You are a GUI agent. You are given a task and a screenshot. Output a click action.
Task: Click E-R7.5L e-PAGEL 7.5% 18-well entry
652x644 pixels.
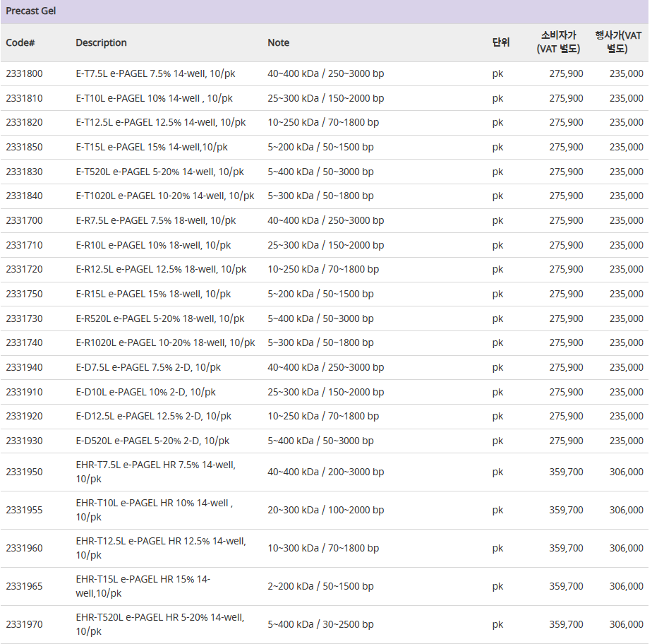[x=155, y=220]
